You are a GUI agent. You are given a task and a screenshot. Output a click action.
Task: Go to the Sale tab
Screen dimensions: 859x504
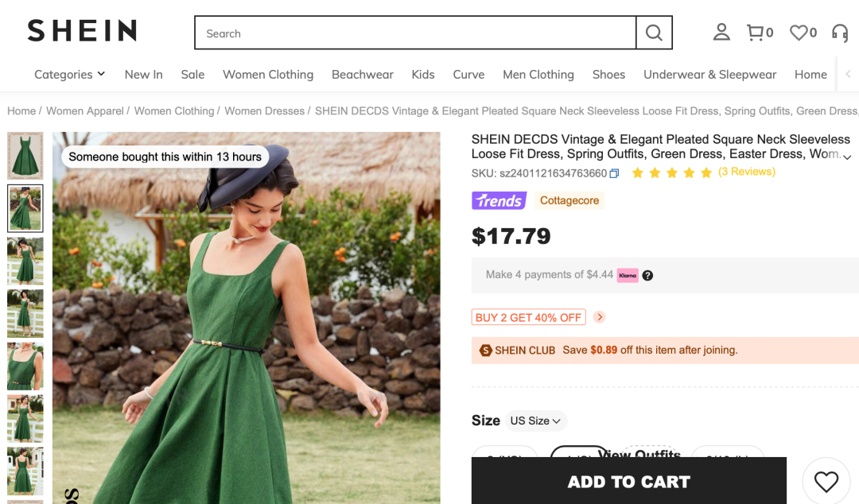tap(192, 74)
